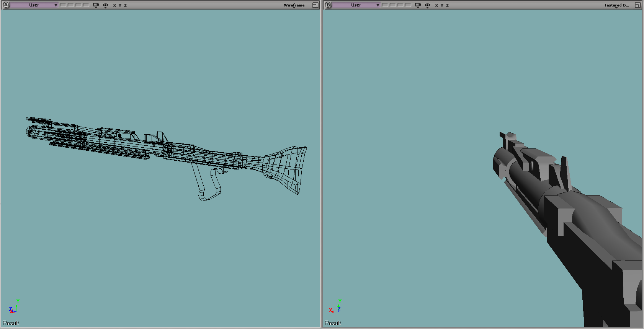Open the eye show menu in viewport A
Viewport: 644px width, 329px height.
tap(106, 5)
